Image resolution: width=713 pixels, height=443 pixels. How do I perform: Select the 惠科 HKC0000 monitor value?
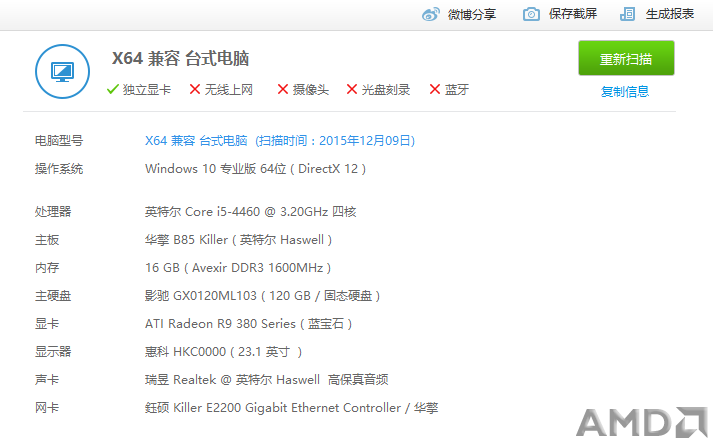(x=223, y=352)
